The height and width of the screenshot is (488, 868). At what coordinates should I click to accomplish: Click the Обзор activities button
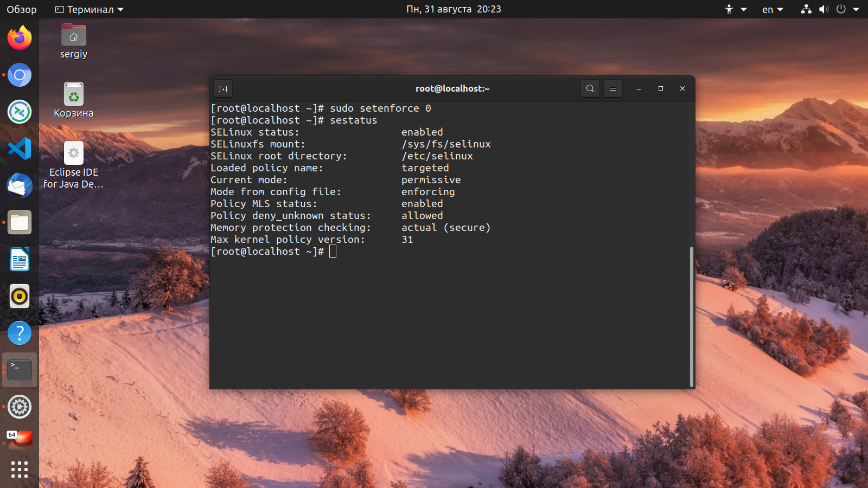tap(22, 9)
